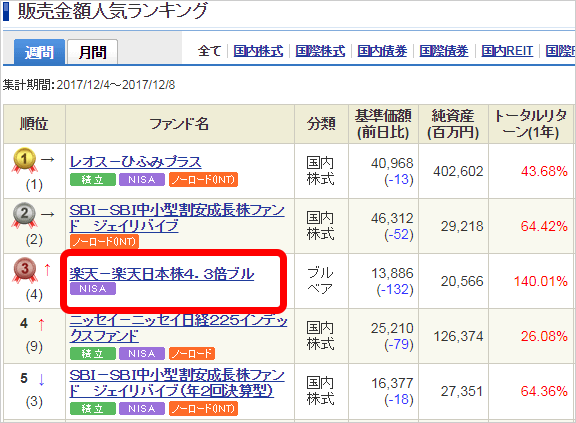The width and height of the screenshot is (576, 423).
Task: Switch to the 月間 tab
Action: (x=93, y=52)
